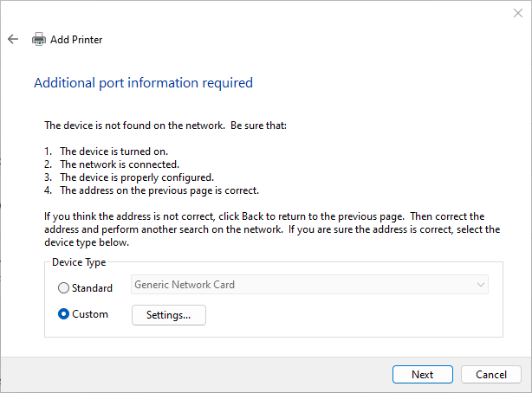The width and height of the screenshot is (532, 393).
Task: Select the Standard device type radio button
Action: [63, 288]
